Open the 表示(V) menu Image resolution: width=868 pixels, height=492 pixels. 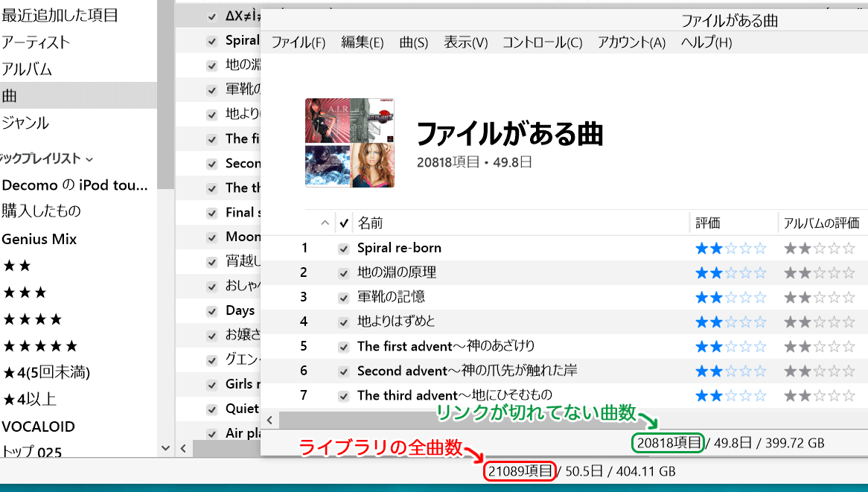(x=465, y=42)
